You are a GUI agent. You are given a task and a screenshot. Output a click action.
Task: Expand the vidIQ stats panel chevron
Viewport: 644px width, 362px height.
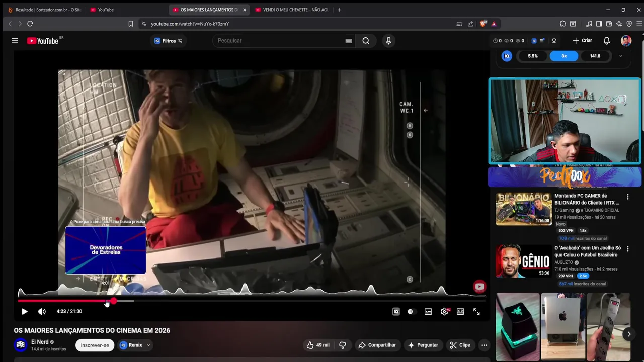click(621, 56)
